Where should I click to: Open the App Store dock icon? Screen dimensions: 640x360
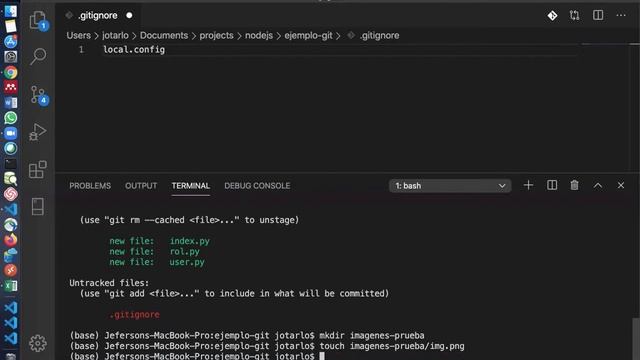click(x=11, y=41)
